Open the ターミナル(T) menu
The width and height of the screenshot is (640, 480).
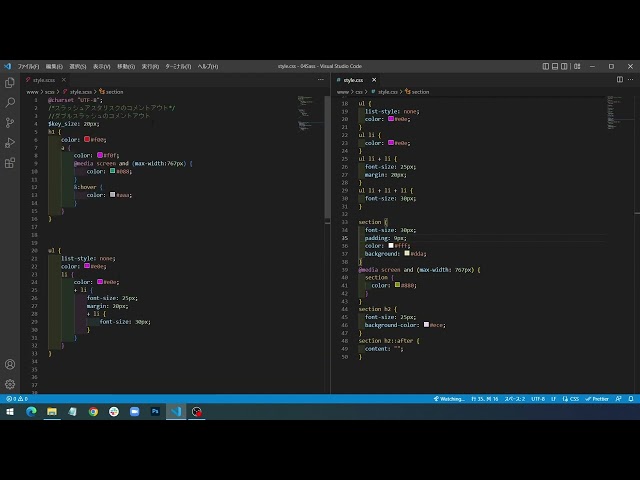(178, 66)
